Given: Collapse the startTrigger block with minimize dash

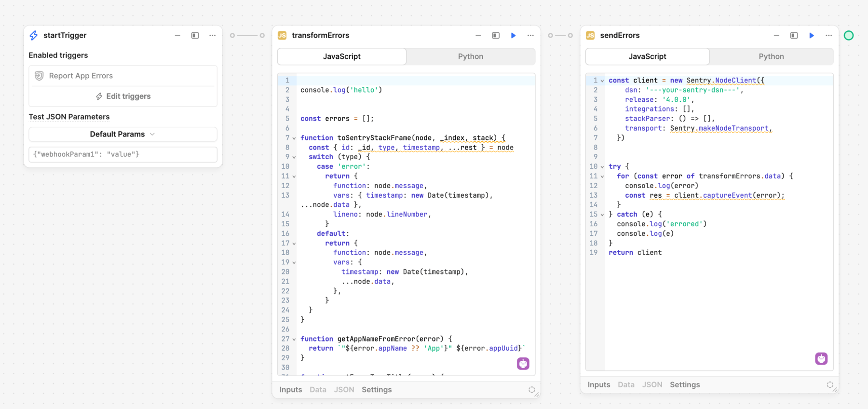Looking at the screenshot, I should [x=177, y=35].
